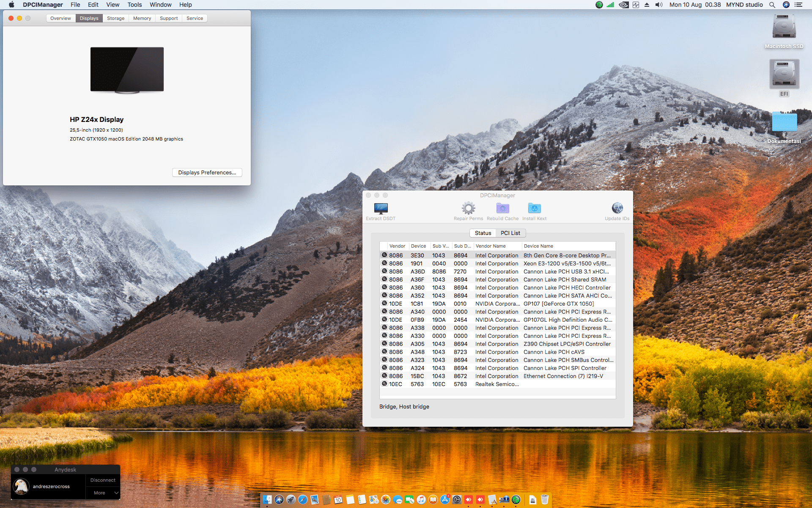Open Spotlight search in the menu bar
This screenshot has height=508, width=812.
coord(772,5)
